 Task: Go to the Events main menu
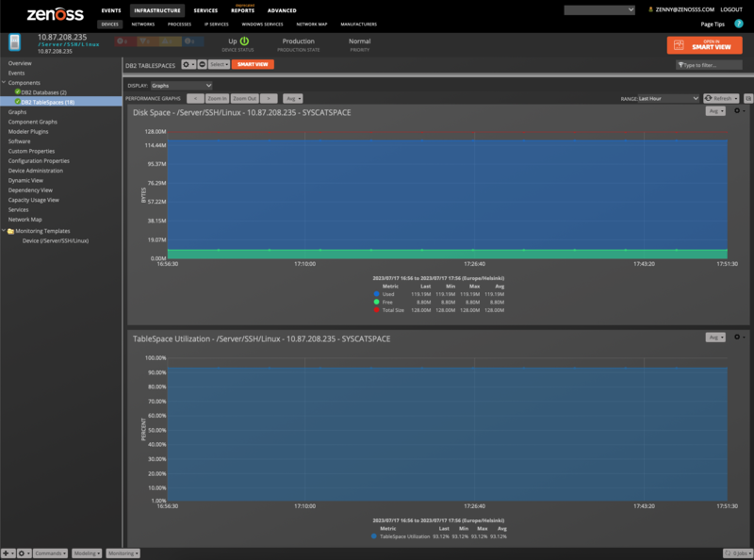[x=111, y=10]
